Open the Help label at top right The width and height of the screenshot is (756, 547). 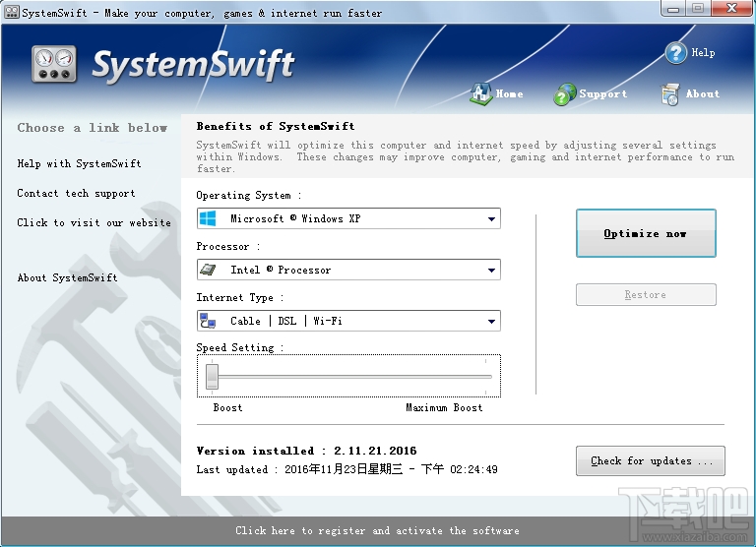click(703, 52)
